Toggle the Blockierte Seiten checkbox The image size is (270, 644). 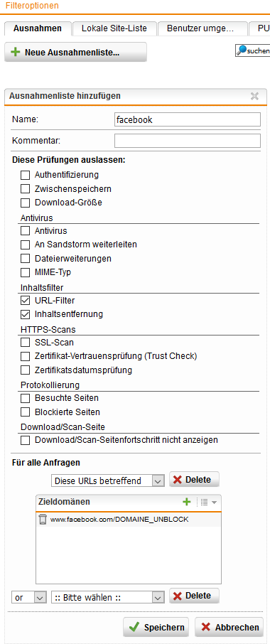(x=26, y=412)
